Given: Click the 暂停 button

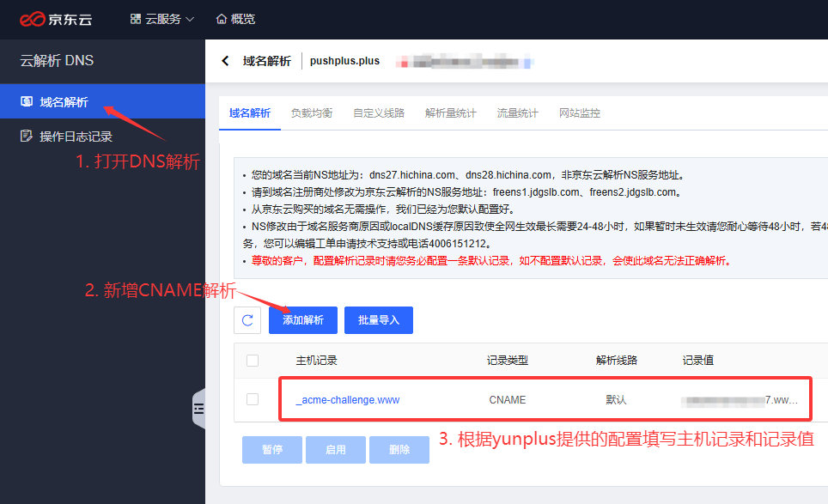Looking at the screenshot, I should coord(272,450).
